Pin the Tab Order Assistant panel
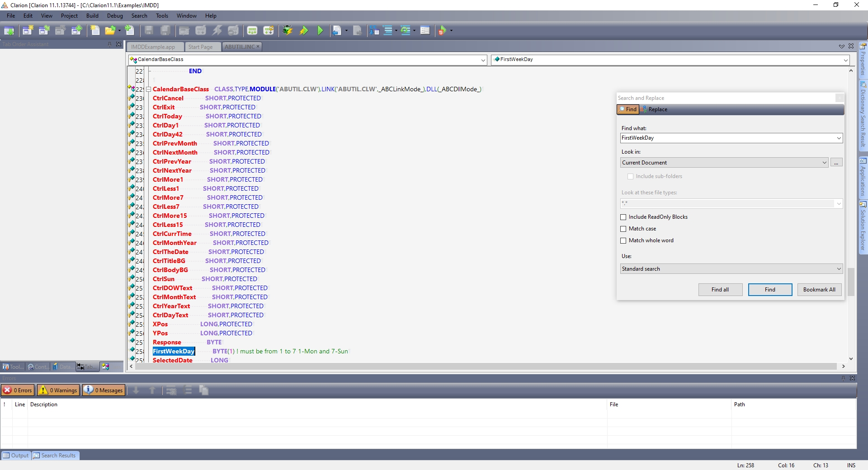The image size is (868, 470). (x=109, y=44)
